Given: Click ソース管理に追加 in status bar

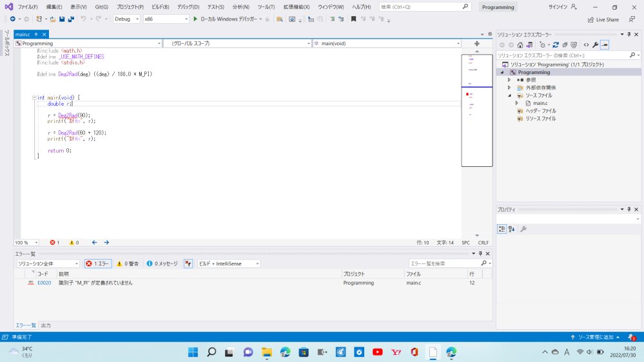Looking at the screenshot, I should (595, 337).
